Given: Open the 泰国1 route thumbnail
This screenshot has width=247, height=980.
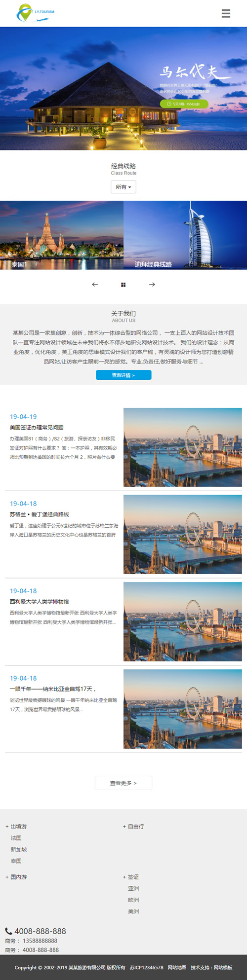Looking at the screenshot, I should pyautogui.click(x=62, y=235).
